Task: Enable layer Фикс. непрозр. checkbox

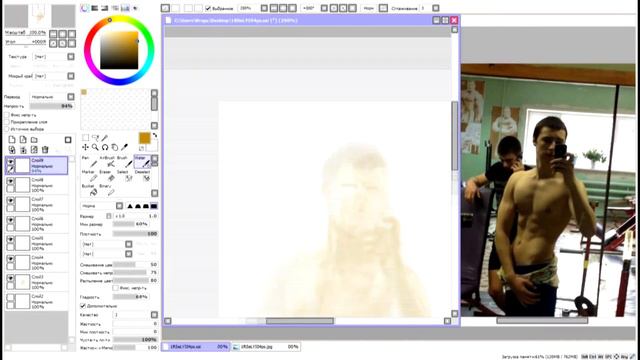Action: tap(7, 115)
